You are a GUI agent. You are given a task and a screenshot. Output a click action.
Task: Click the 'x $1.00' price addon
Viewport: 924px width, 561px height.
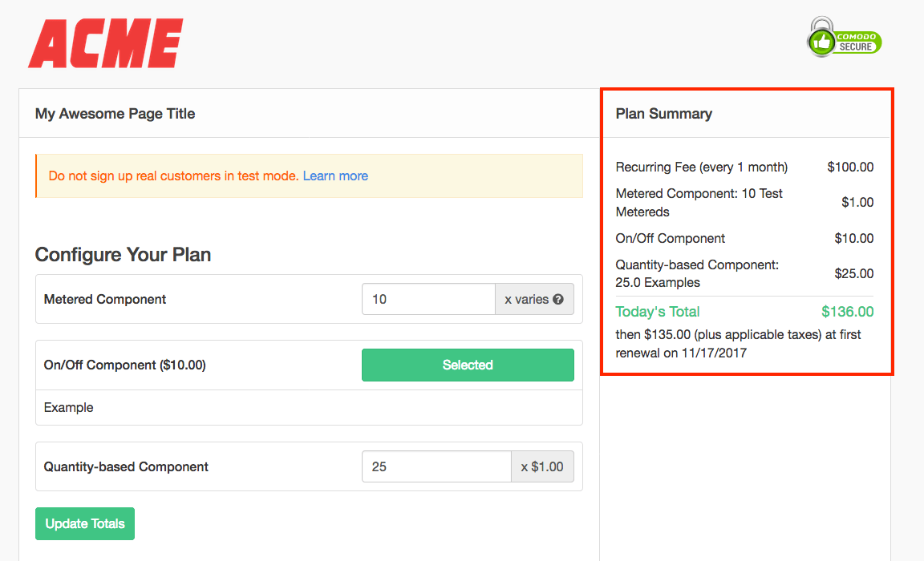click(542, 466)
